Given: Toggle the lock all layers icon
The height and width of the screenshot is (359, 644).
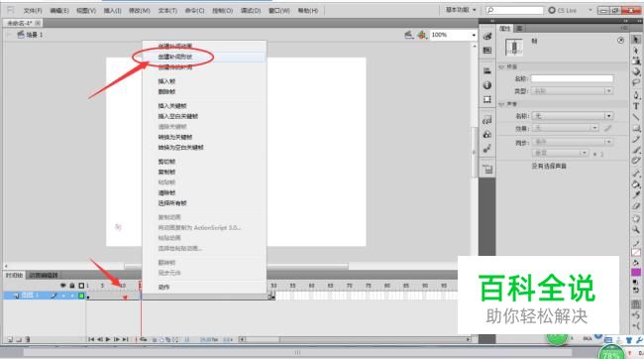Looking at the screenshot, I should tap(72, 286).
